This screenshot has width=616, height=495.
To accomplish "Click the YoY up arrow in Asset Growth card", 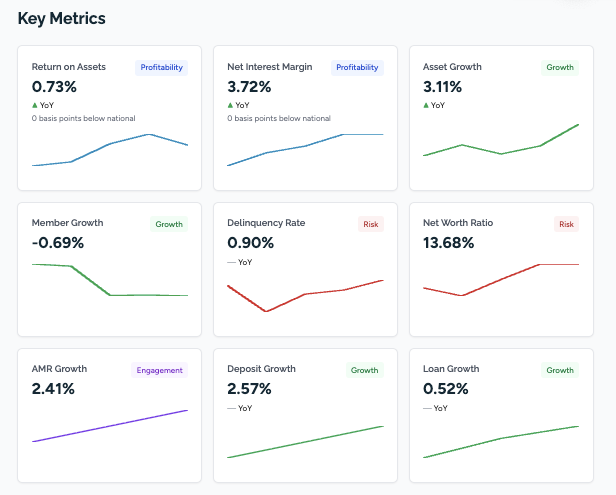I will click(427, 105).
